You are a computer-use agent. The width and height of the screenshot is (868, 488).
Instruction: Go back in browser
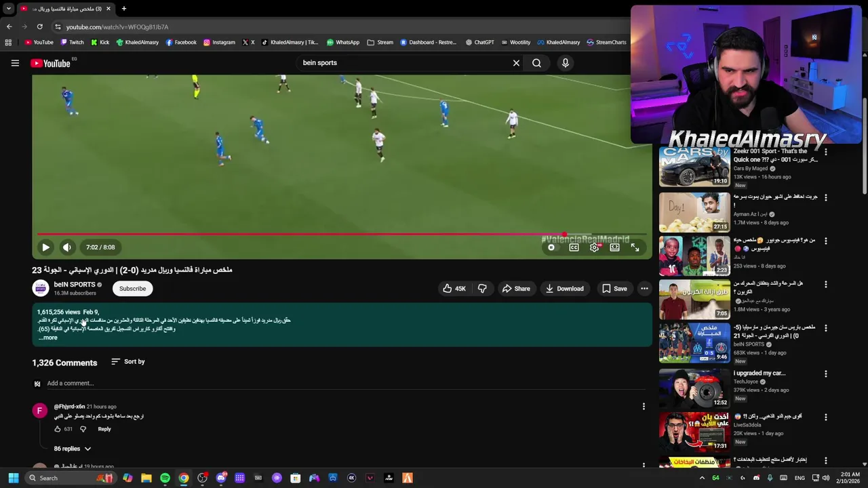pos(9,27)
